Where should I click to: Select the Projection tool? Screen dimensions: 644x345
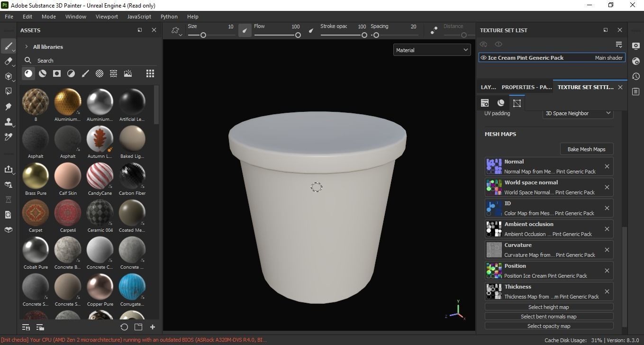pyautogui.click(x=8, y=76)
